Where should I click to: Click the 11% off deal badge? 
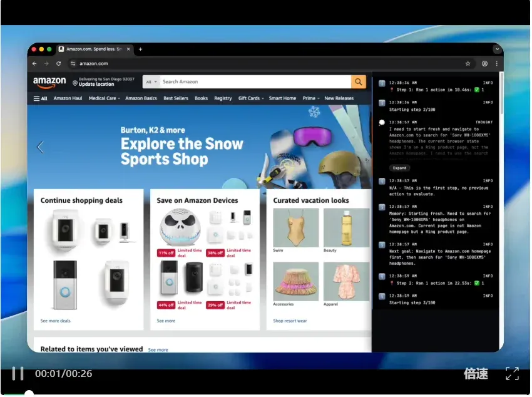pos(166,253)
